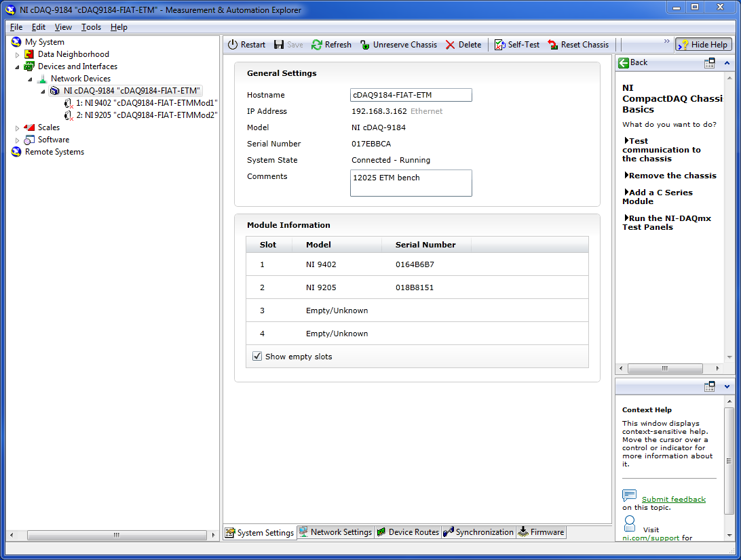Open the View menu
The height and width of the screenshot is (560, 741).
[63, 27]
